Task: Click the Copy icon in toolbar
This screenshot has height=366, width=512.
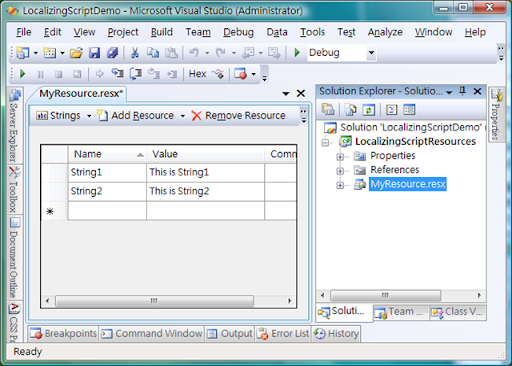Action: point(153,53)
